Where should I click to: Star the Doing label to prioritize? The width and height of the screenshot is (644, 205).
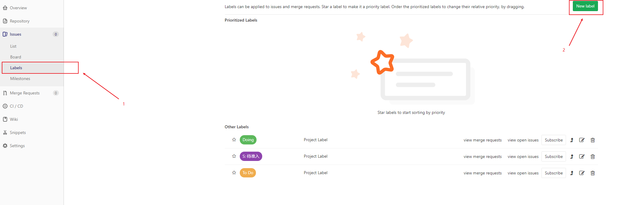click(x=234, y=140)
